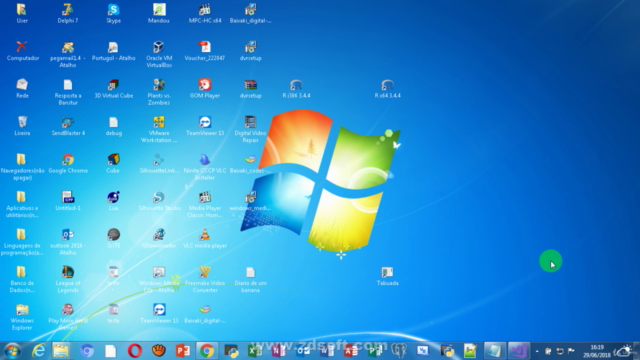Open the Freemake Video Converter icon
The width and height of the screenshot is (640, 360).
pos(205,279)
